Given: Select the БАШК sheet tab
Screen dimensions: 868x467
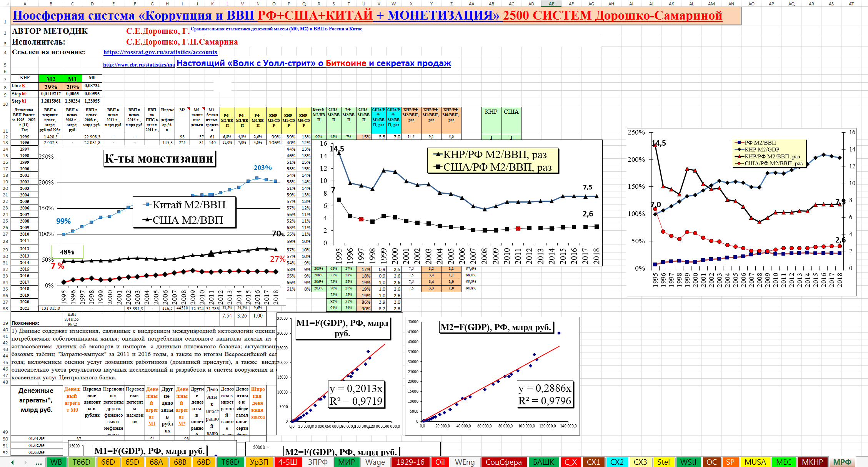Looking at the screenshot, I should click(543, 462).
